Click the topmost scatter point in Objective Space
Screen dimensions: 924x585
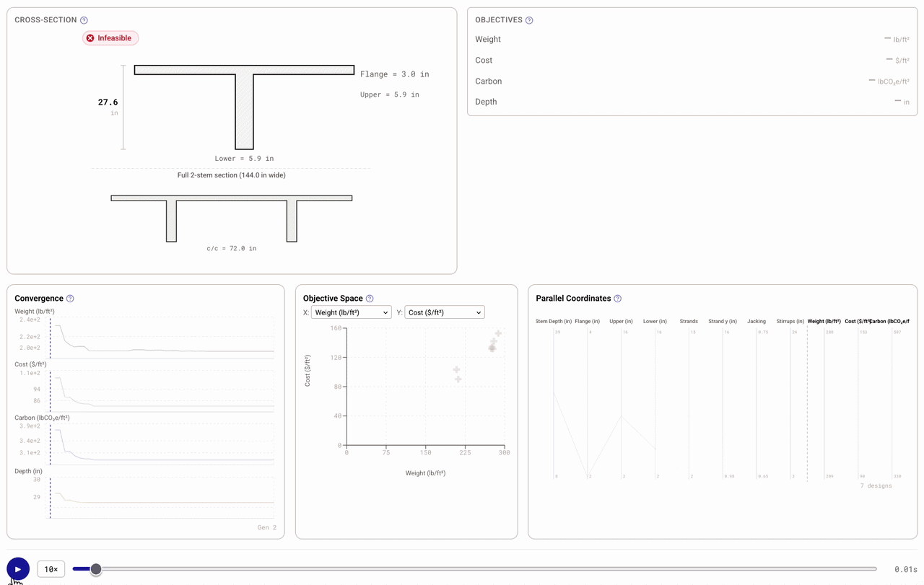(498, 333)
